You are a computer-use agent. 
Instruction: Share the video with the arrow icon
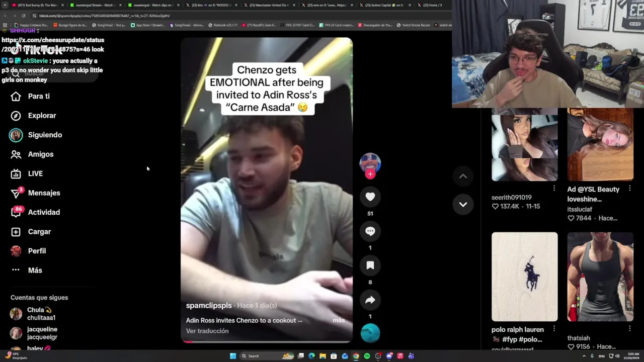point(370,300)
